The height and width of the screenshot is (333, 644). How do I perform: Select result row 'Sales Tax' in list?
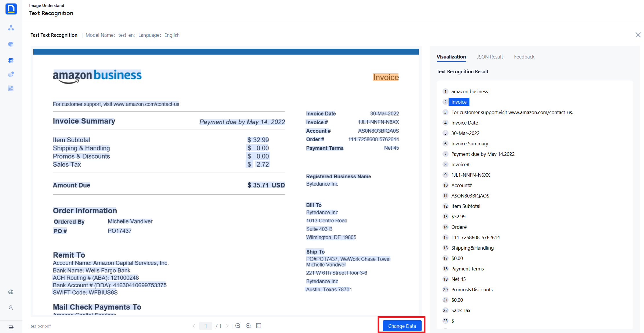tap(461, 310)
